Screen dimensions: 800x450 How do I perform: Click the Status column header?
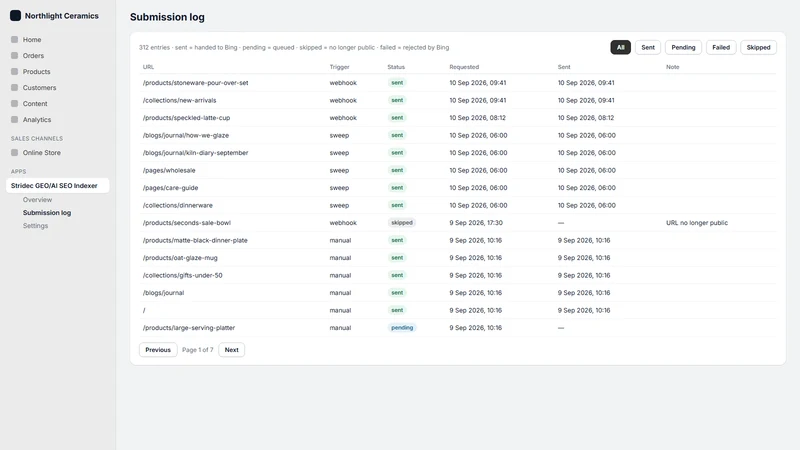pyautogui.click(x=396, y=67)
